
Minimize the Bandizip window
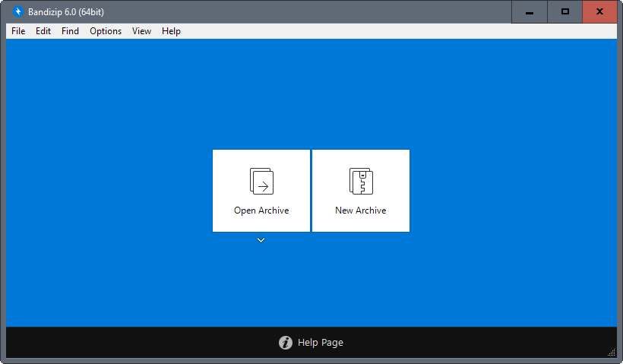coord(530,12)
